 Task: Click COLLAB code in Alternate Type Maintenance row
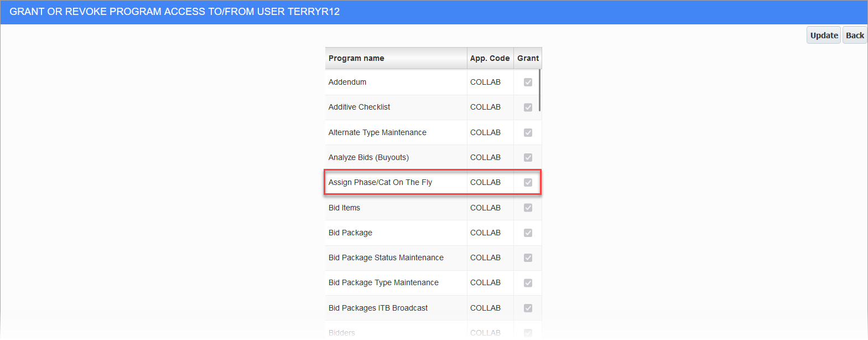tap(485, 132)
